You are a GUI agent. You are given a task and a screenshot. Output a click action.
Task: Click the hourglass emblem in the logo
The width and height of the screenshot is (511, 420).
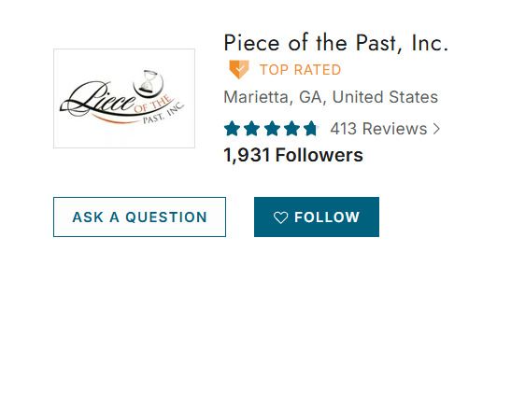point(149,83)
